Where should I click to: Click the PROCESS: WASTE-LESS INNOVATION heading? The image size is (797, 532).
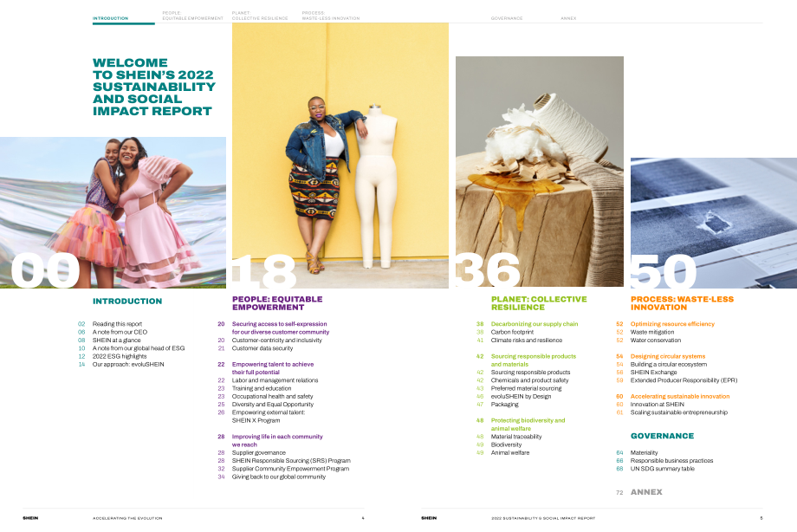[x=682, y=303]
